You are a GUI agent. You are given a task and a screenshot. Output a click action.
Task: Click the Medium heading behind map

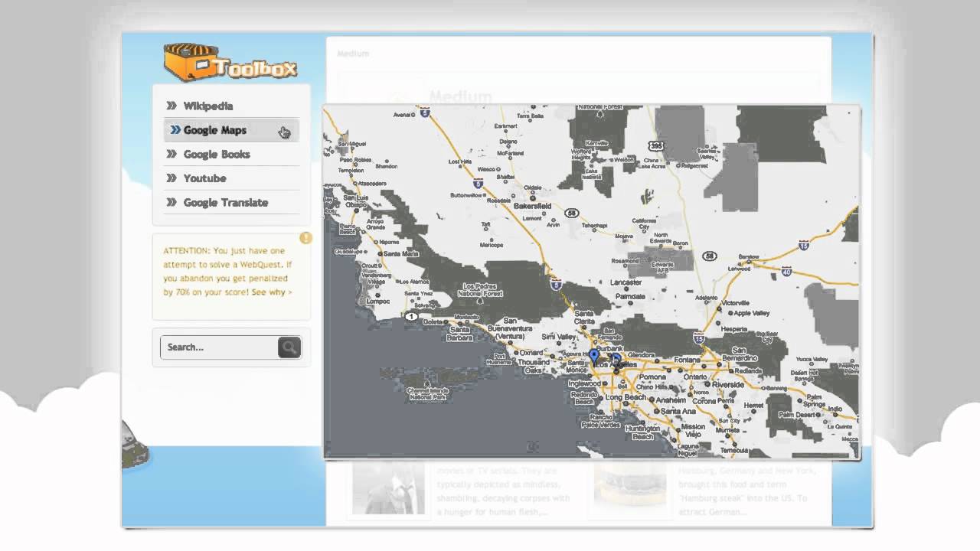[x=460, y=96]
